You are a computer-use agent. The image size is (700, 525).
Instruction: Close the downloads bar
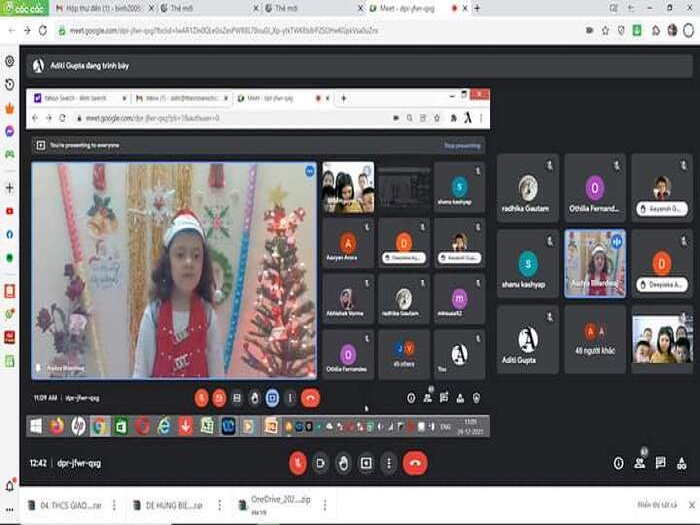point(692,504)
